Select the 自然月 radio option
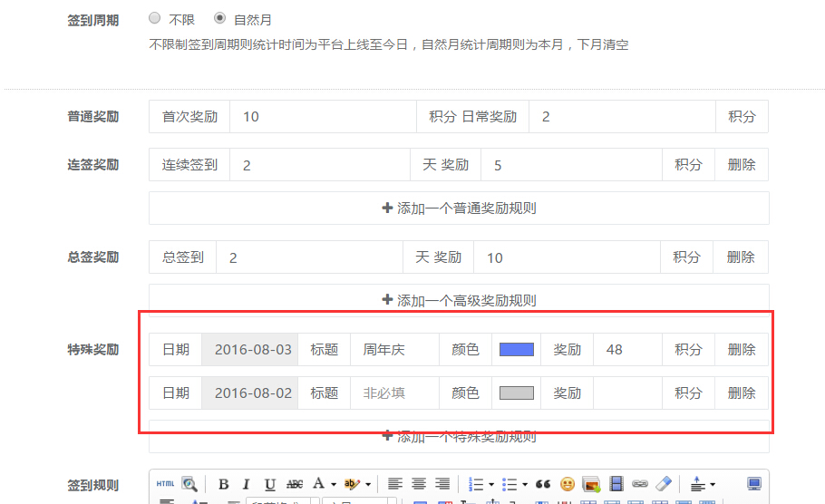825x504 pixels. pyautogui.click(x=220, y=18)
